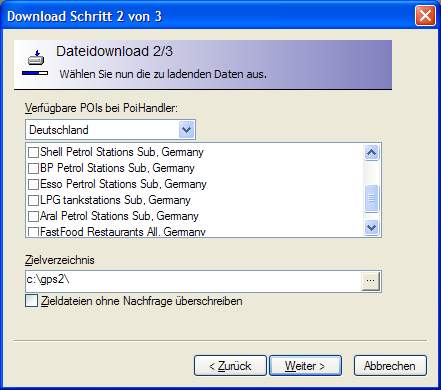441x390 pixels.
Task: Proceed with the Weiter button
Action: point(305,366)
